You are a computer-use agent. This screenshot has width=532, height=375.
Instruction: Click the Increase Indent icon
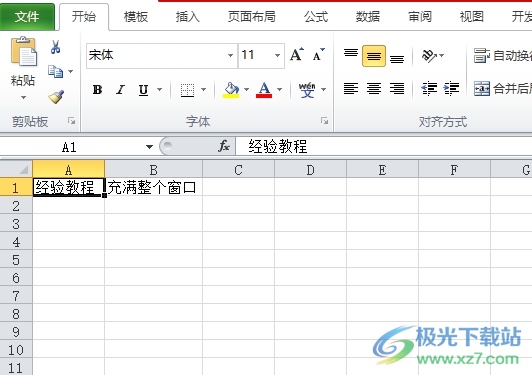(x=451, y=89)
